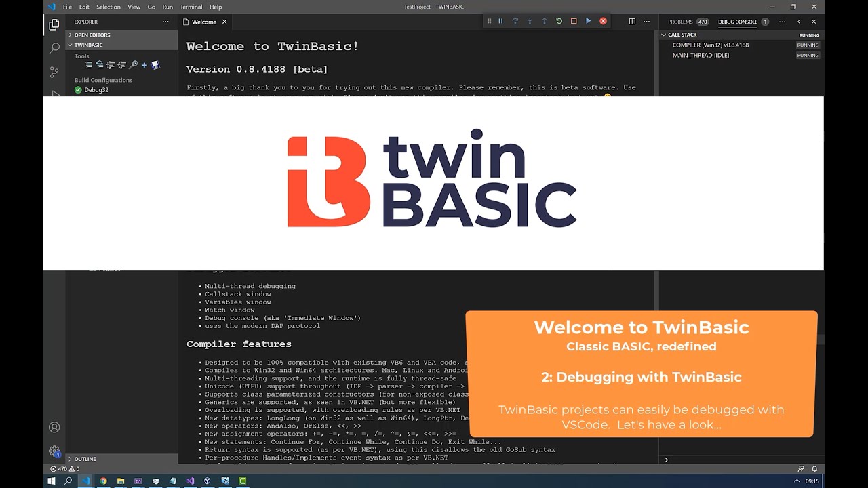The width and height of the screenshot is (868, 488).
Task: Click the Windows taskbar search icon
Action: pyautogui.click(x=68, y=481)
